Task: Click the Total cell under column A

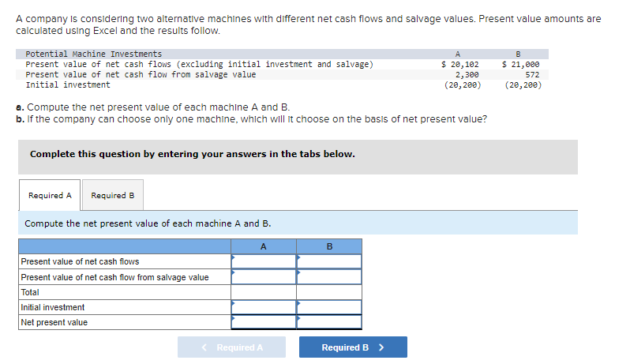Action: point(264,292)
